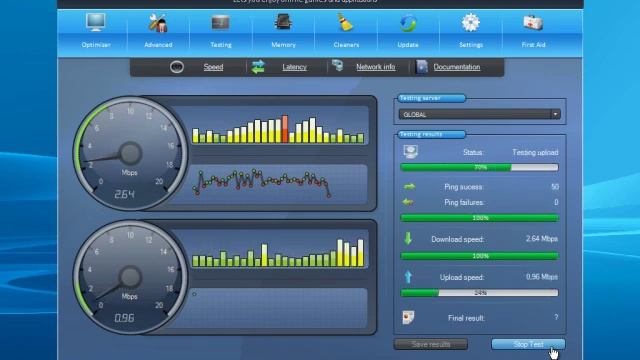
Task: Switch to the Network info tab
Action: pos(376,67)
